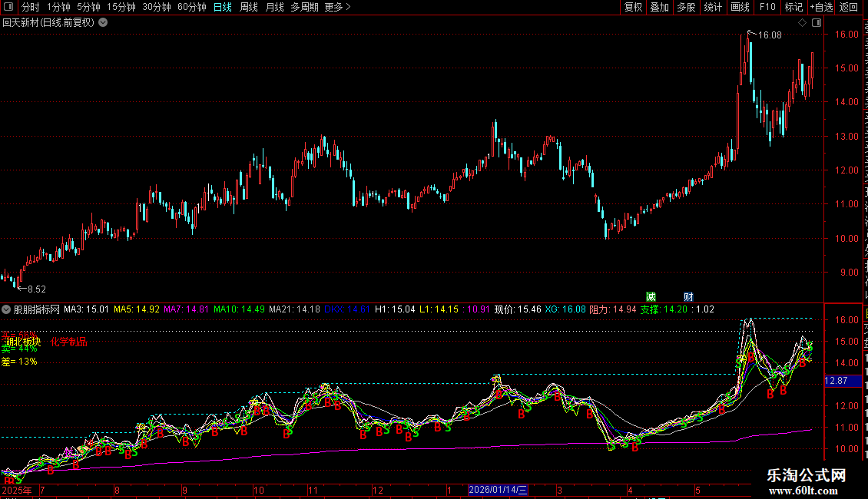The image size is (868, 499).
Task: Add stock via +自选 button
Action: 821,7
